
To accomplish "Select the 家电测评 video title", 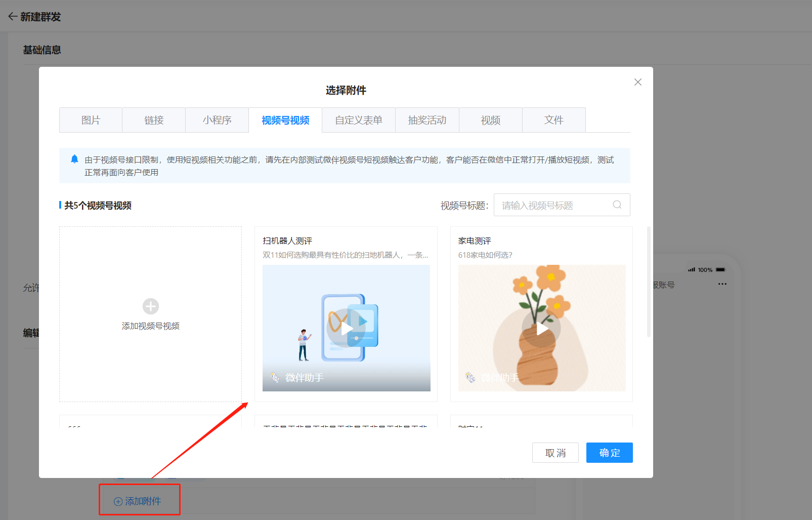I will (475, 241).
